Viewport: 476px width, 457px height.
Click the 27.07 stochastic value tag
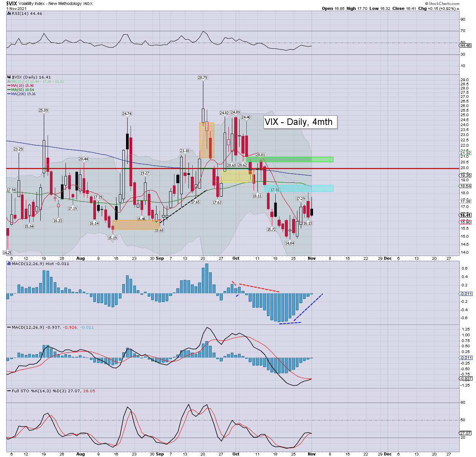click(465, 433)
